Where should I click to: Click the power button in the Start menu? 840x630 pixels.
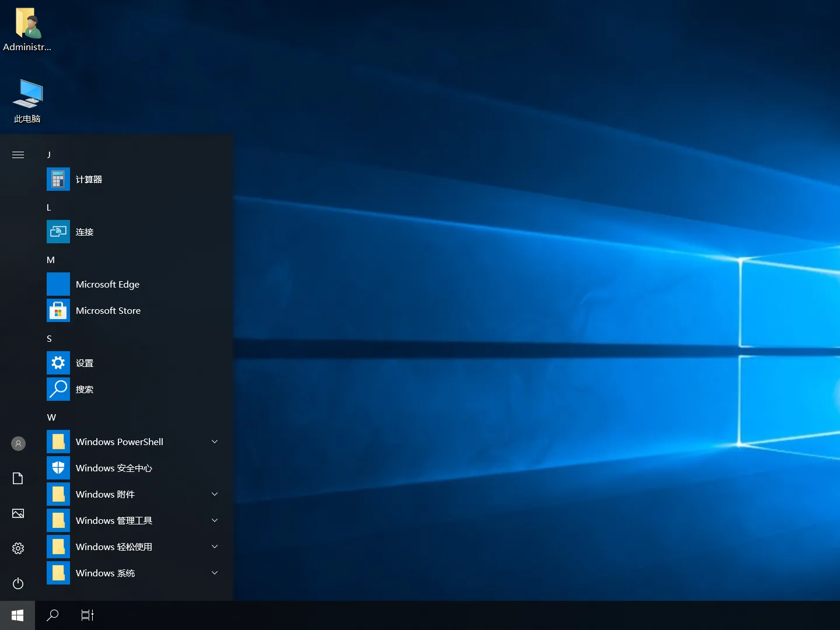[x=17, y=583]
